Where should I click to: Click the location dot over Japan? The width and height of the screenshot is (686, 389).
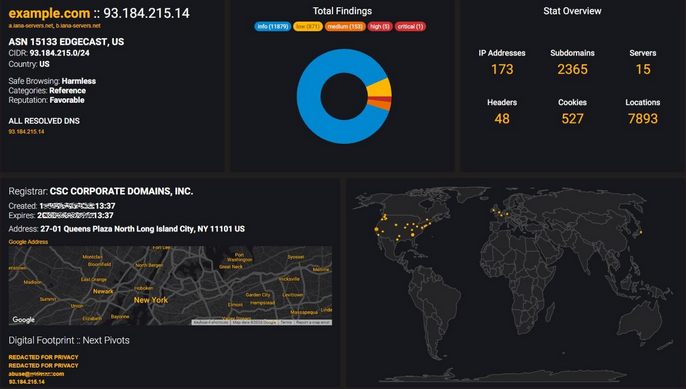[641, 232]
